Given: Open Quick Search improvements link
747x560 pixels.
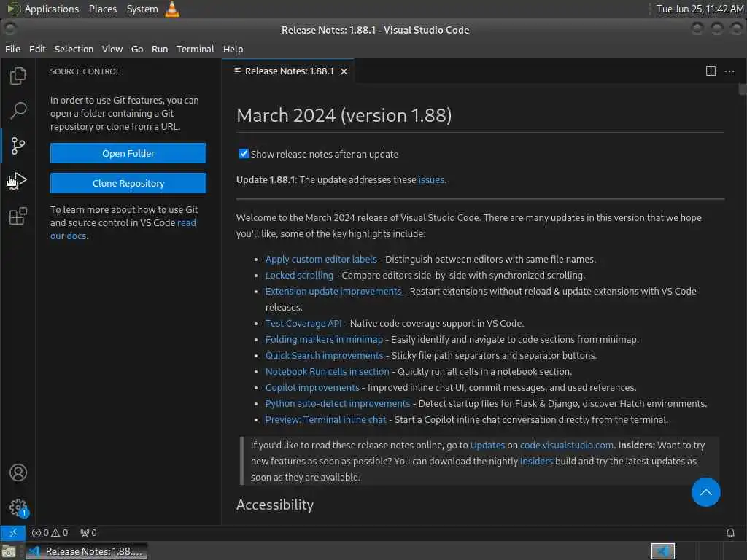Looking at the screenshot, I should (x=325, y=356).
